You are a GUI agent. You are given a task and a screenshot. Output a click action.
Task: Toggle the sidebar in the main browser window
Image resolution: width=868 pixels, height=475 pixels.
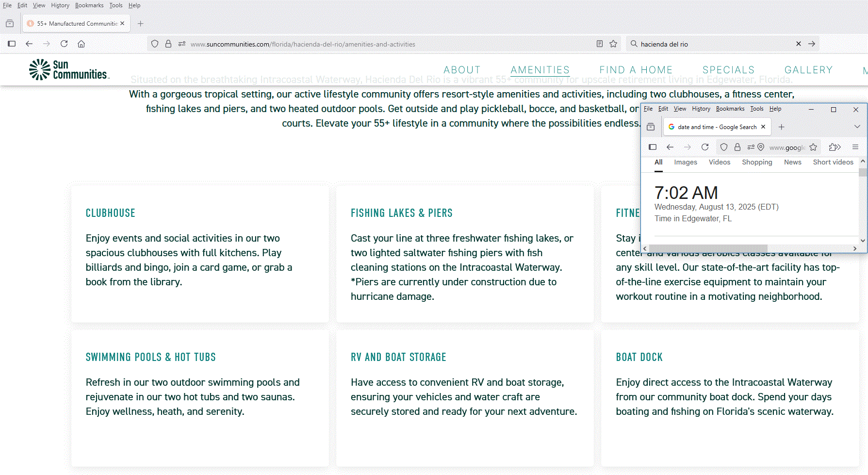(12, 44)
